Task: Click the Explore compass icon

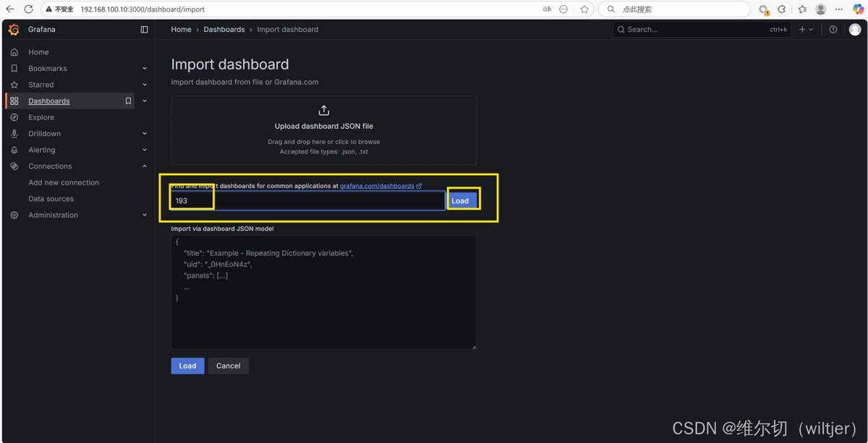Action: [14, 117]
